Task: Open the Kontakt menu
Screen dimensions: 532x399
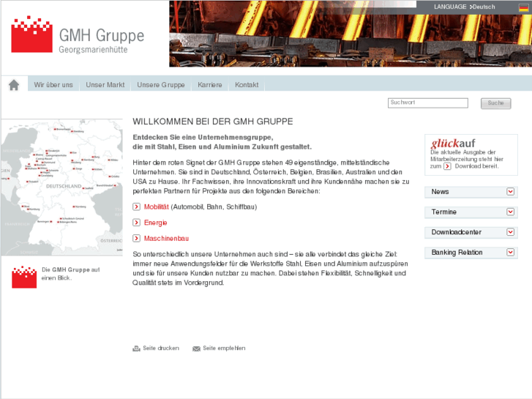Action: [x=247, y=85]
